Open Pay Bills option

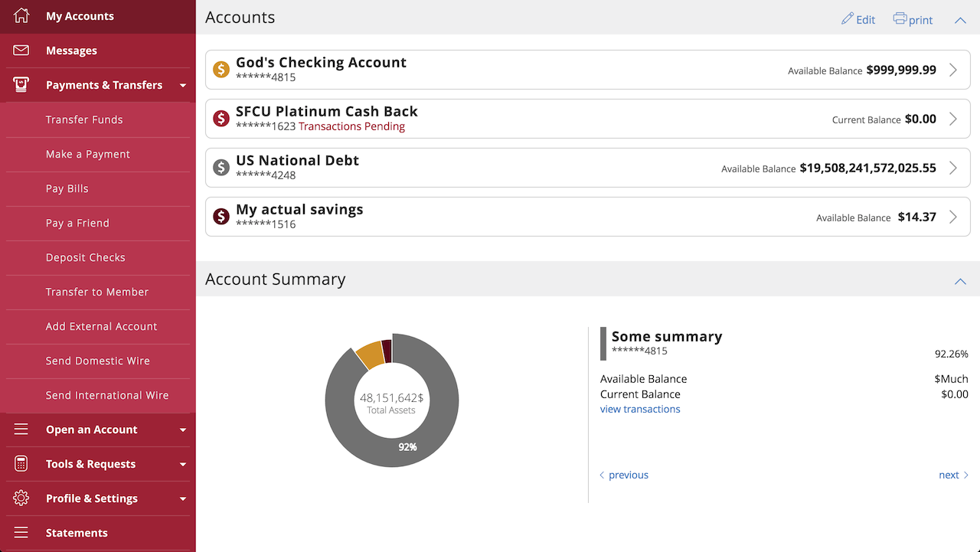(x=98, y=188)
